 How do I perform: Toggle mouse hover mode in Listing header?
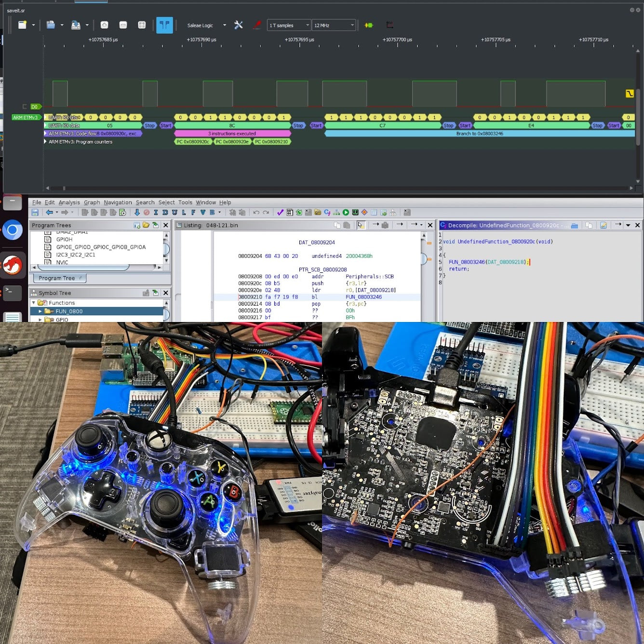[360, 225]
